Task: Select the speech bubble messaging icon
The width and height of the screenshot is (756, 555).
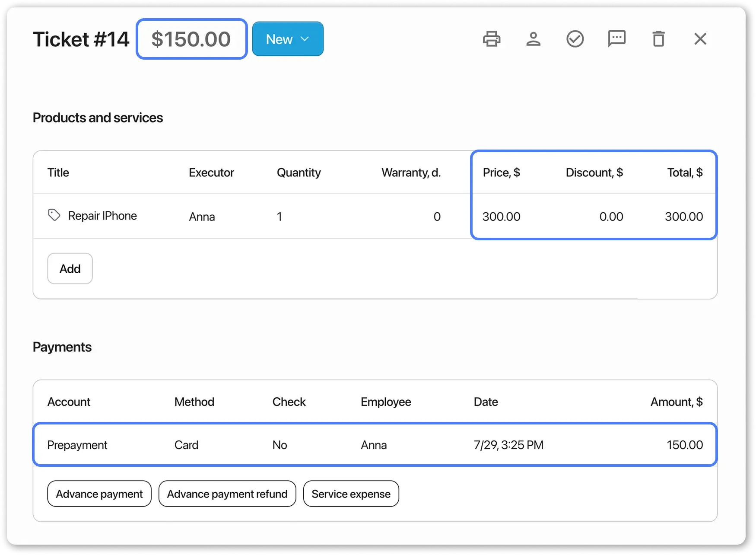Action: point(616,39)
